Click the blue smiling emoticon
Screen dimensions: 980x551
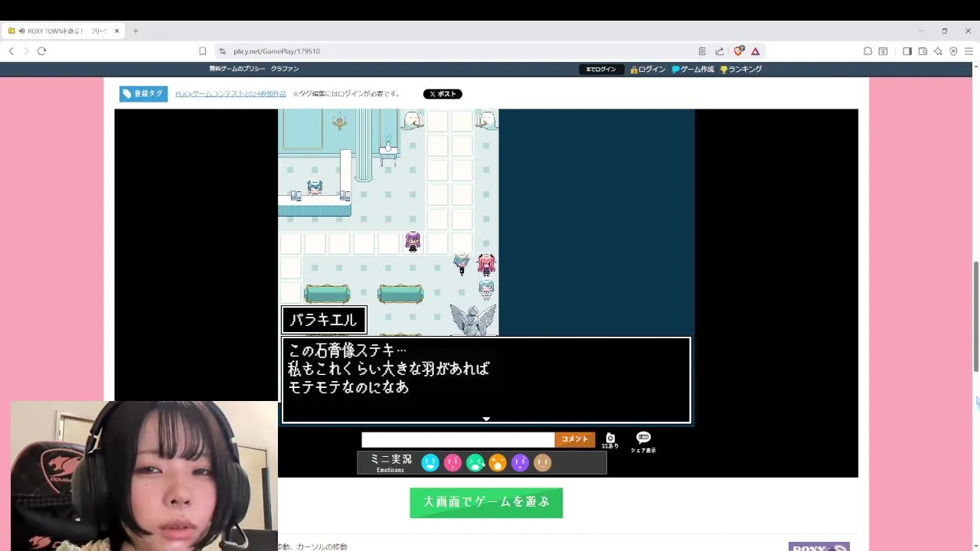click(x=430, y=462)
